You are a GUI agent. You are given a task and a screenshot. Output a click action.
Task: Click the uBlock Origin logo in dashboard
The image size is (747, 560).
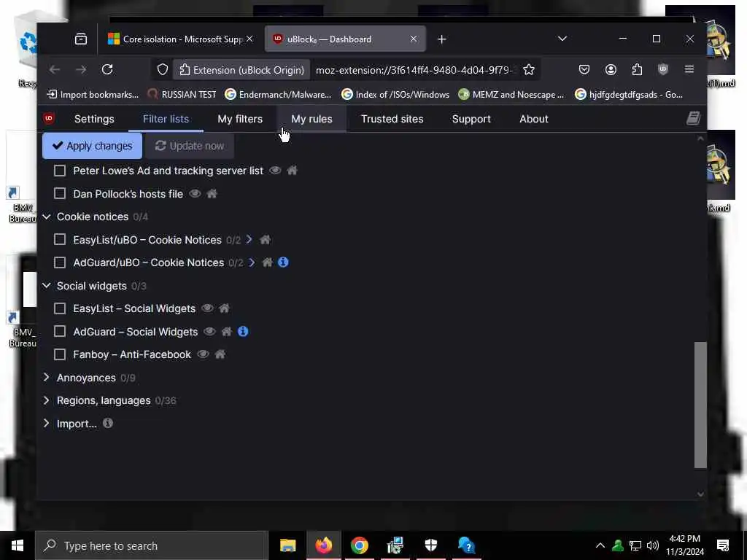(49, 118)
